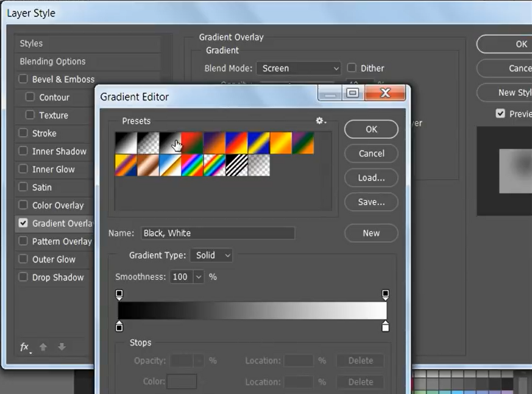Click the move effect up arrow icon
Viewport: 532px width, 394px height.
pyautogui.click(x=43, y=347)
